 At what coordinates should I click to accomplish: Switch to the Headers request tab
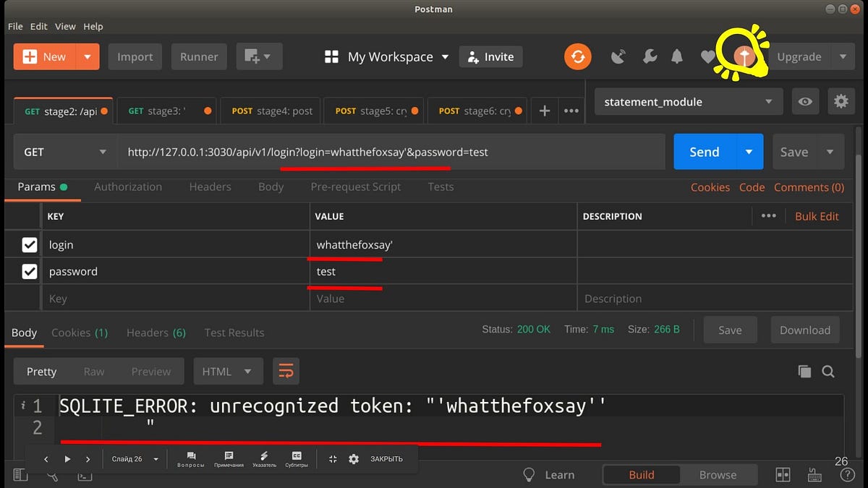pyautogui.click(x=210, y=187)
